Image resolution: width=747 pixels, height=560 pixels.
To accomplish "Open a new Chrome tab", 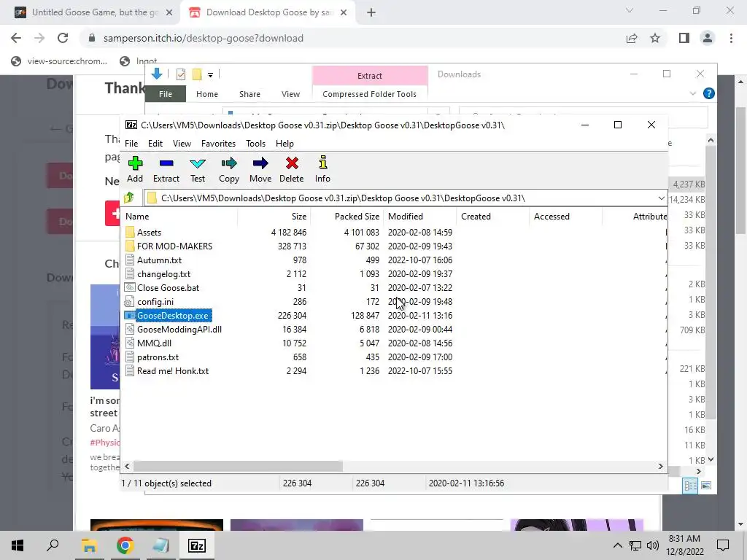I will [x=371, y=12].
